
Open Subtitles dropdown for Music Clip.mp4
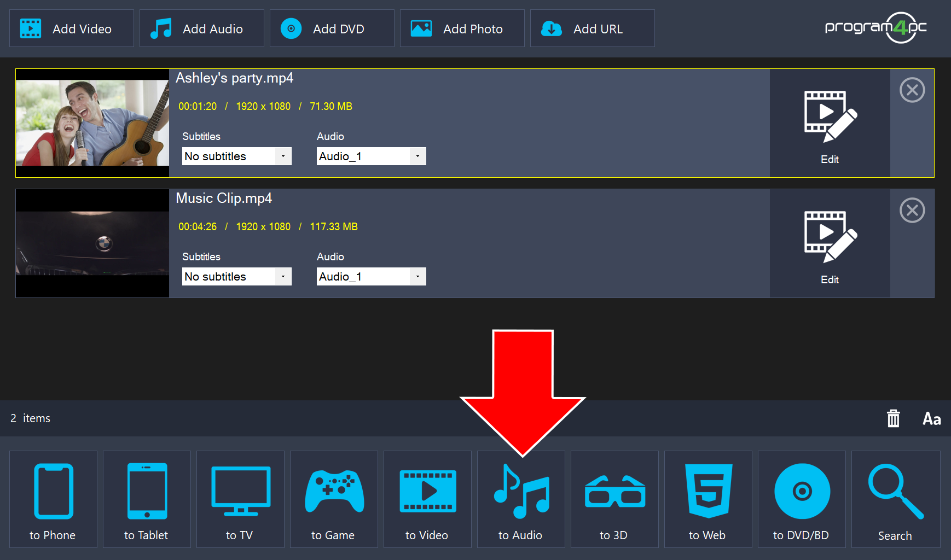[237, 277]
